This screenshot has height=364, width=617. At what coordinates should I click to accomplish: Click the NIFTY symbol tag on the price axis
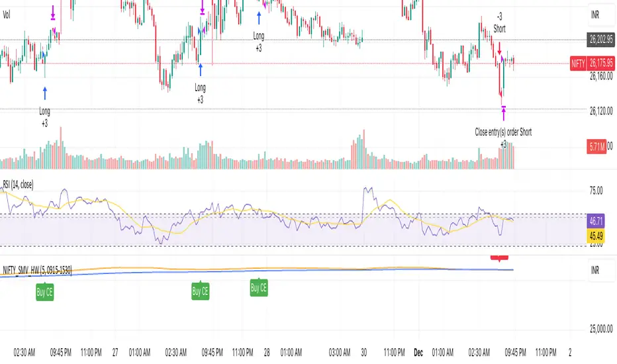[578, 63]
